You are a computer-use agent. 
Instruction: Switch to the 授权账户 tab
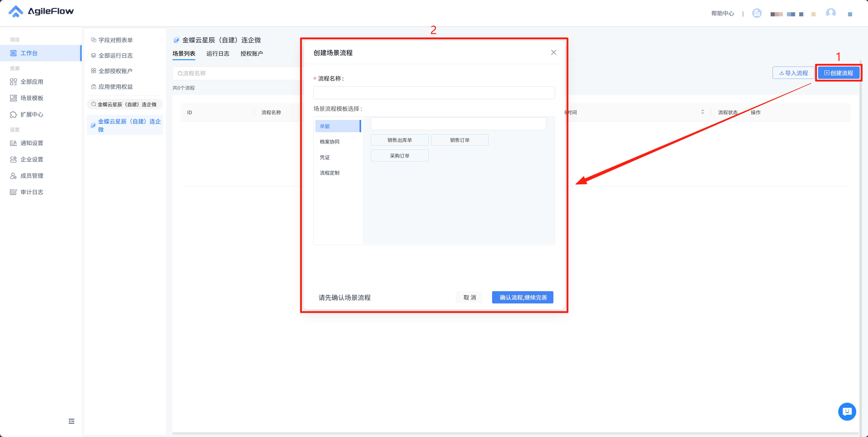[251, 54]
